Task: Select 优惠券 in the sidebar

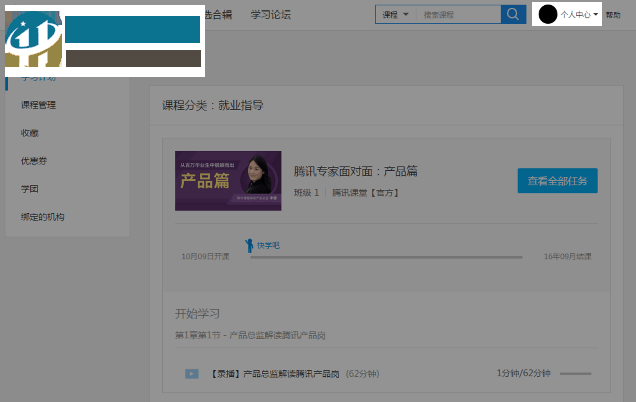Action: point(34,161)
